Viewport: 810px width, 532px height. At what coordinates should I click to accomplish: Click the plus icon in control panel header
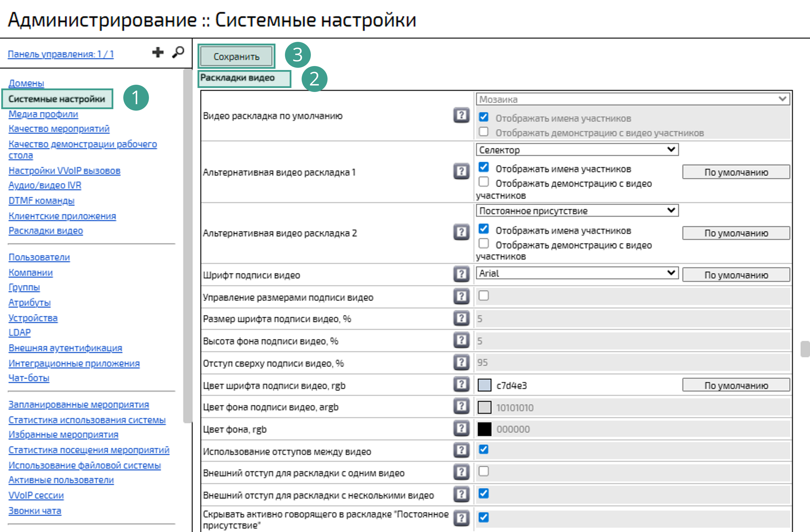click(x=158, y=52)
